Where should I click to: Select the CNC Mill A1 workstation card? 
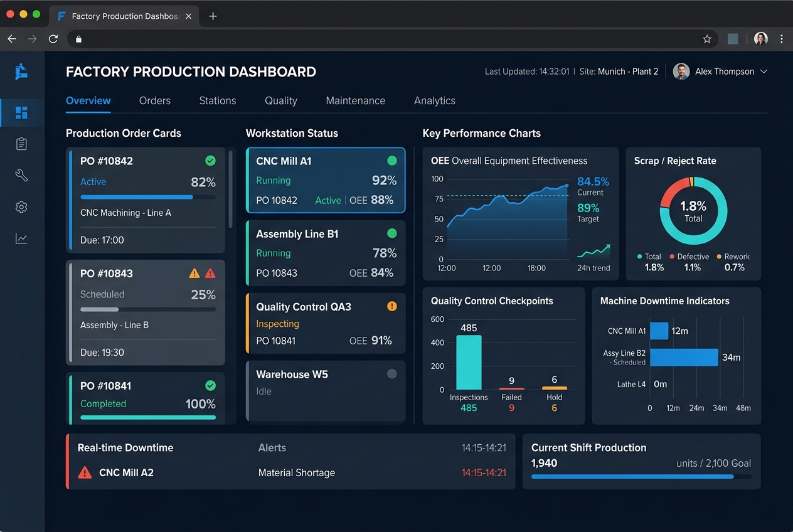(326, 181)
